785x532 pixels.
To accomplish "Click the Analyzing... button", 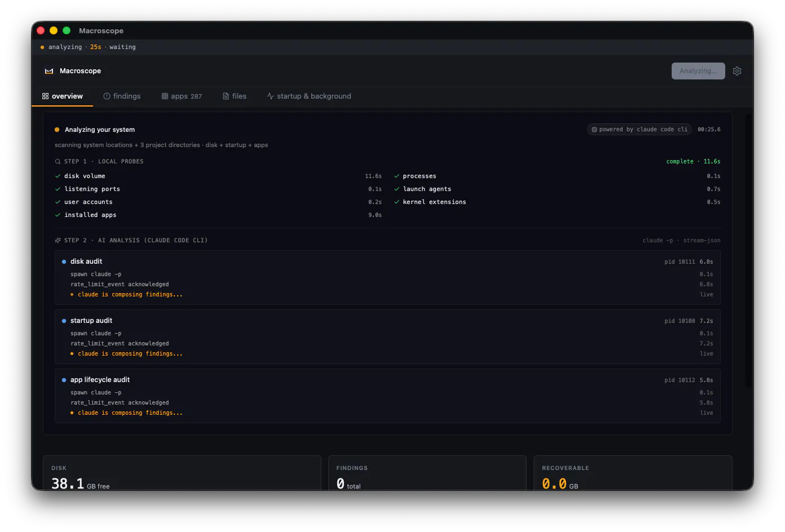I will (x=698, y=71).
